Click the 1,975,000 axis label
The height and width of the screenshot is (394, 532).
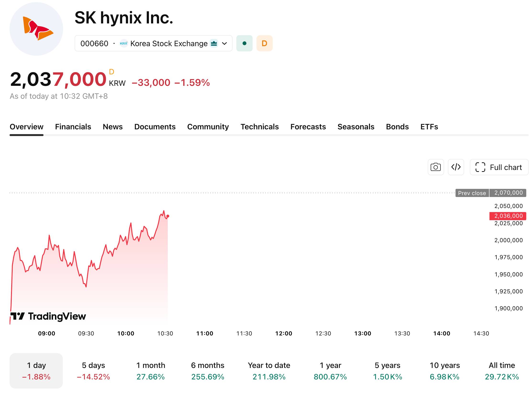(x=509, y=257)
